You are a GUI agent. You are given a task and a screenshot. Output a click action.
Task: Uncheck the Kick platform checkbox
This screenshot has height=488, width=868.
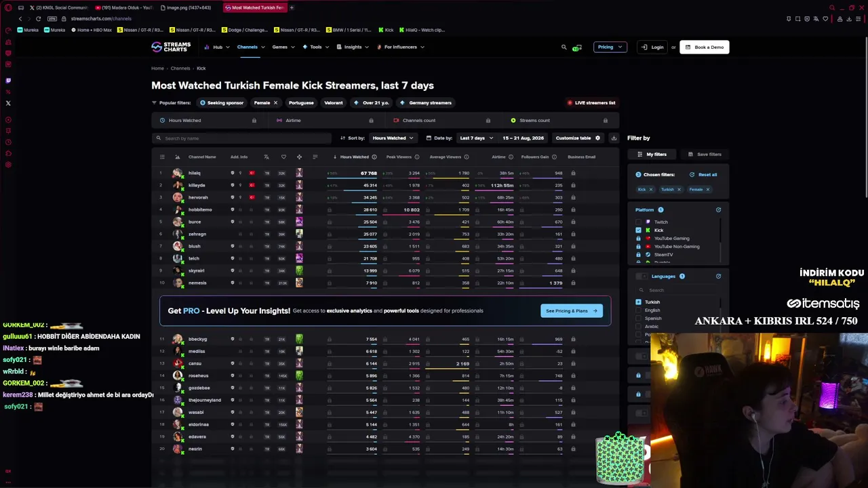click(x=638, y=230)
